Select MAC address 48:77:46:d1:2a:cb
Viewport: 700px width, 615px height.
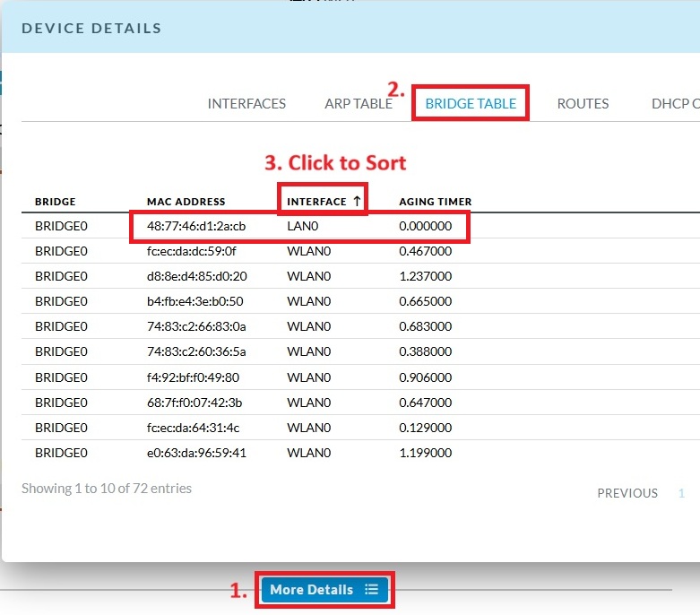[196, 227]
